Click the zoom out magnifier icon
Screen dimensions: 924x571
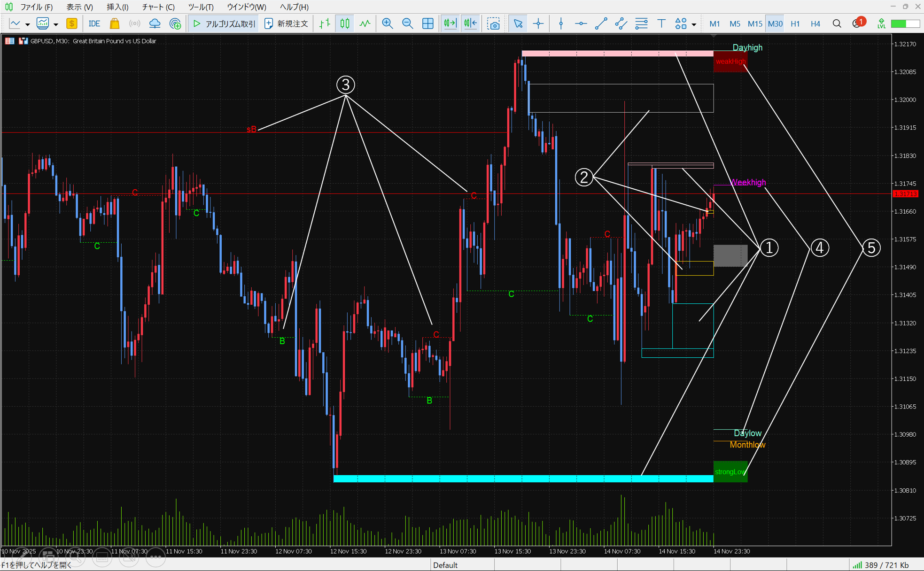(x=407, y=23)
